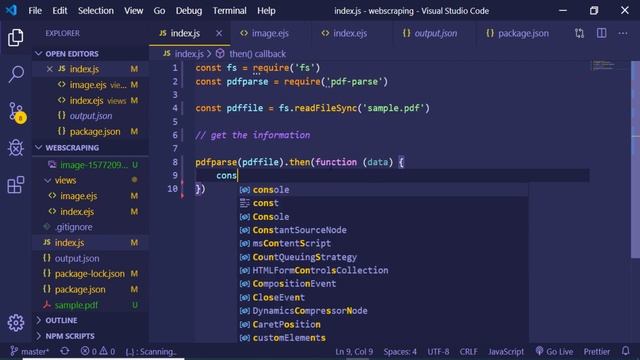Open the Search view in activity bar
640x360 pixels.
pyautogui.click(x=16, y=74)
